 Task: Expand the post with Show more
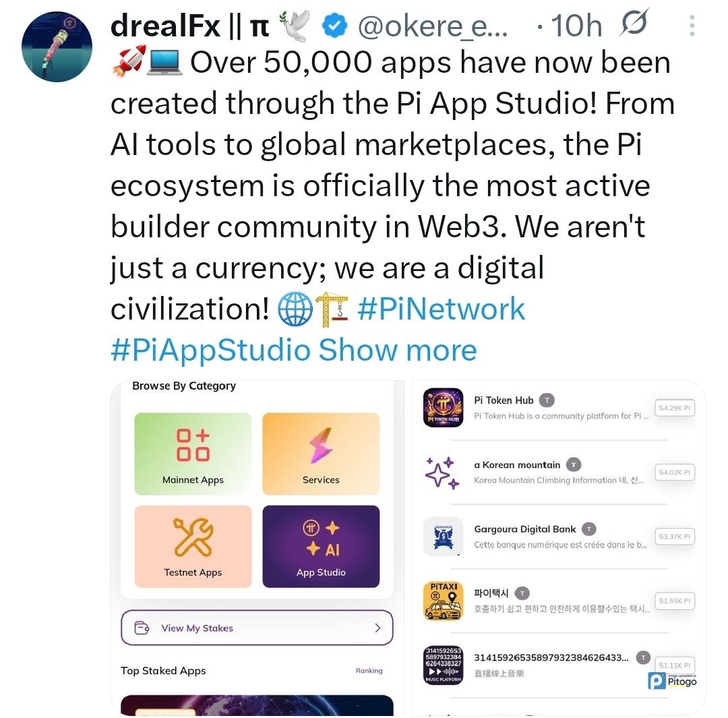click(398, 350)
